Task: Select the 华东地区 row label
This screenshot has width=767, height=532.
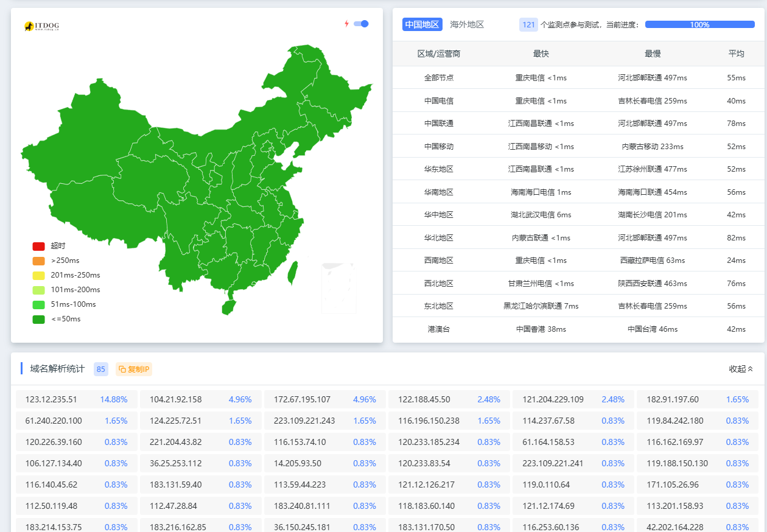Action: point(439,169)
